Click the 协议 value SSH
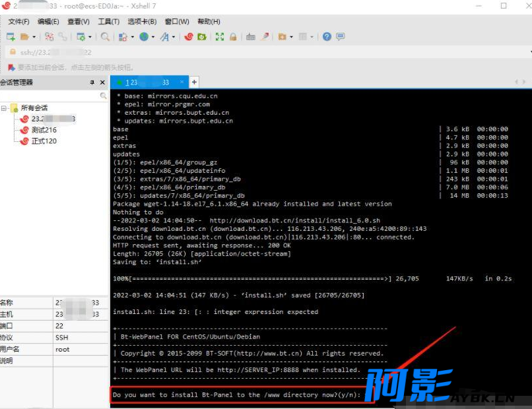Screen dimensions: 532x409 pos(62,338)
